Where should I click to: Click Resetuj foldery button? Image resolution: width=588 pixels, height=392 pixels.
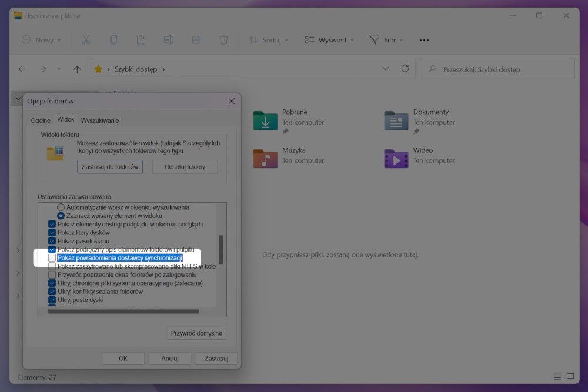pyautogui.click(x=185, y=167)
